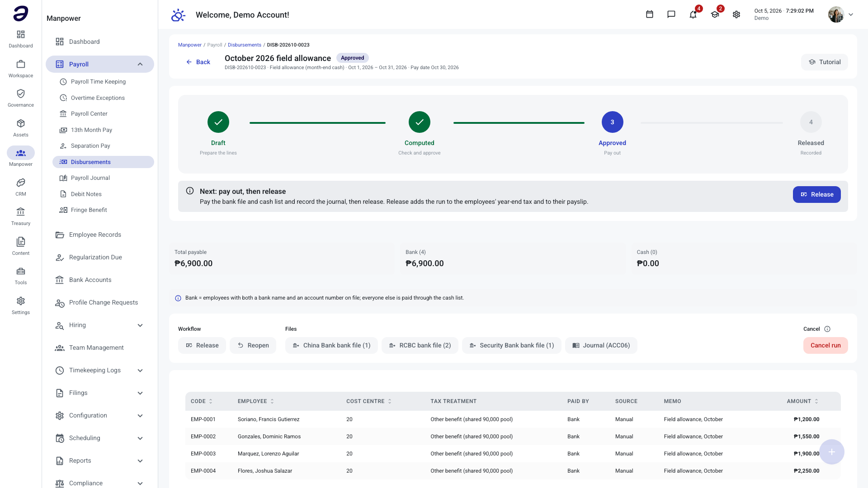
Task: Open the header settings gear icon
Action: coord(736,14)
